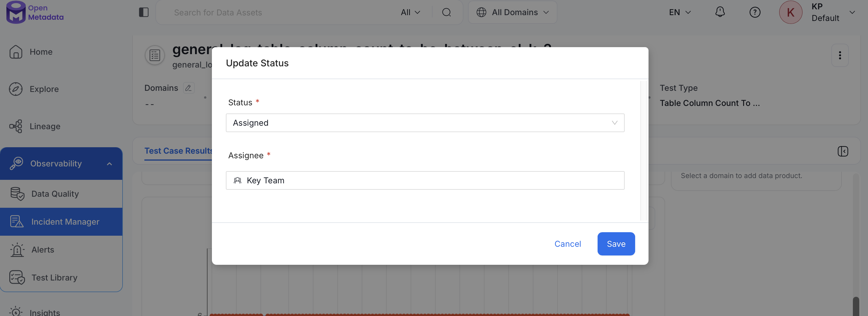Image resolution: width=868 pixels, height=316 pixels.
Task: Click the test case list icon
Action: (x=155, y=55)
